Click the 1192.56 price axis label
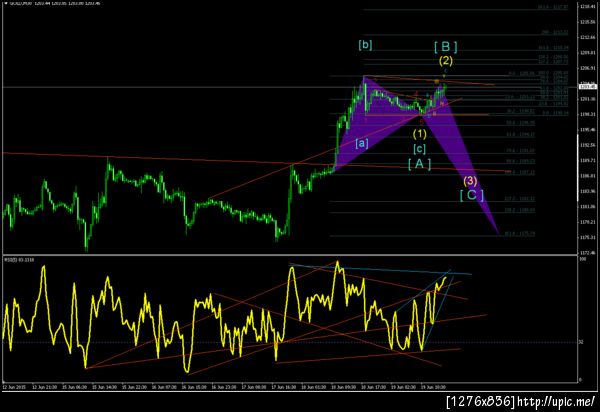600x412 pixels. 588,145
